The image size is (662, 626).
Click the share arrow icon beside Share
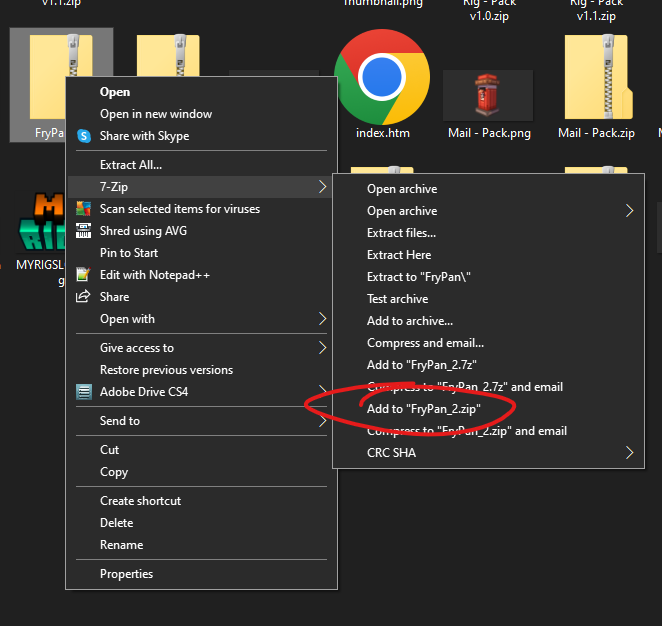tap(83, 296)
